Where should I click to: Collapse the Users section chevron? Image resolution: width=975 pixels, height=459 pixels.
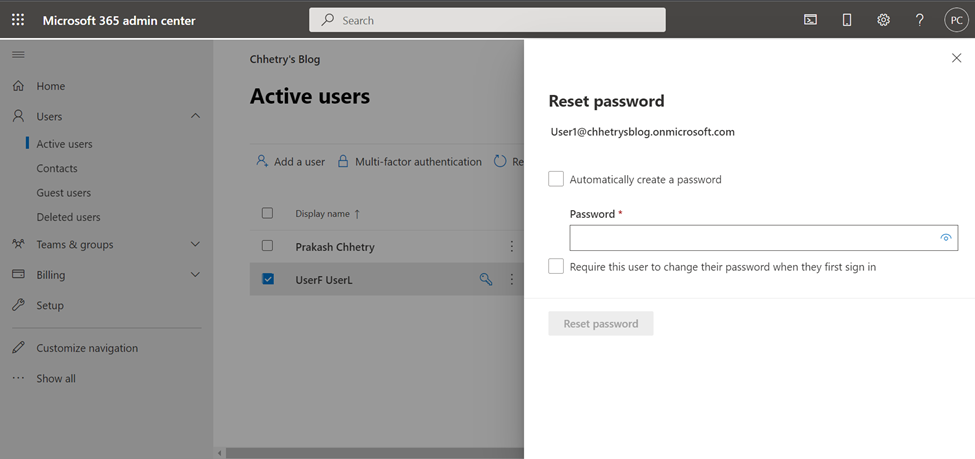pos(195,116)
